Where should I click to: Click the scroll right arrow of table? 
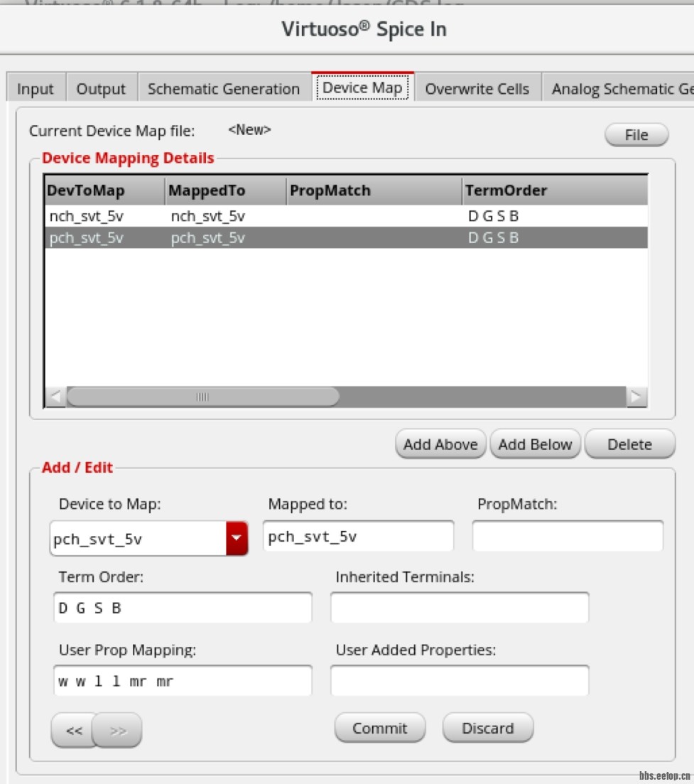coord(636,397)
